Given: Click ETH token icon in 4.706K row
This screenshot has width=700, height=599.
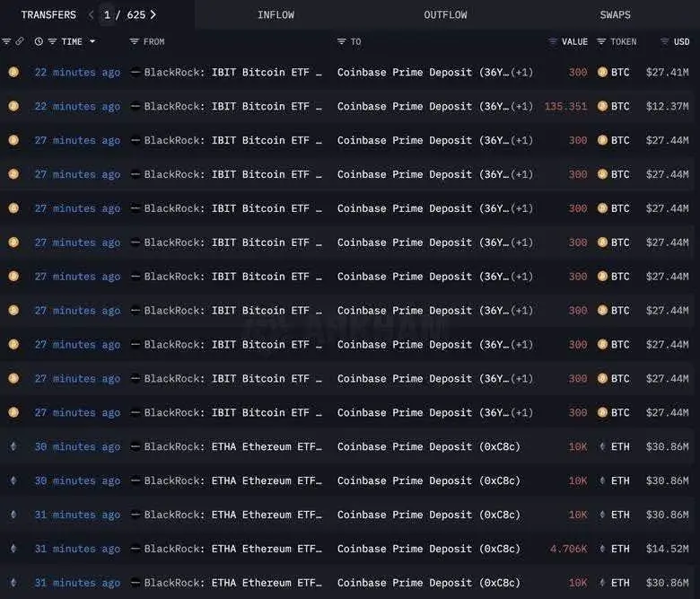Looking at the screenshot, I should 602,549.
